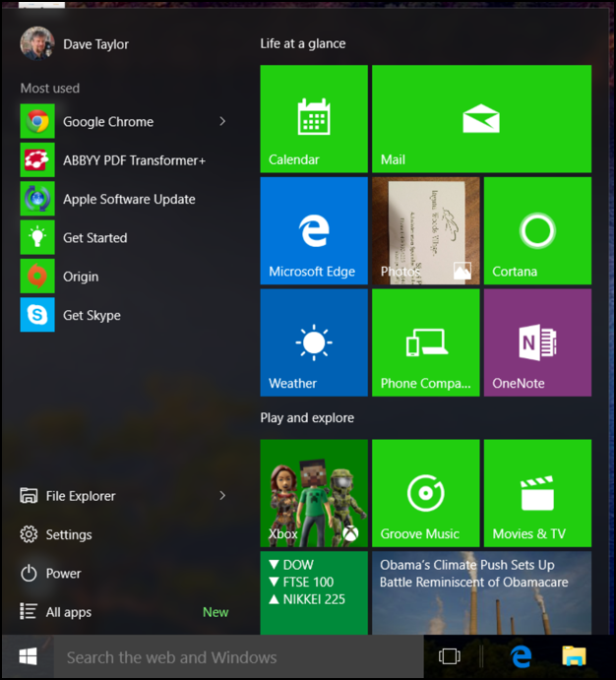Click the green New label beside All apps

click(x=216, y=612)
